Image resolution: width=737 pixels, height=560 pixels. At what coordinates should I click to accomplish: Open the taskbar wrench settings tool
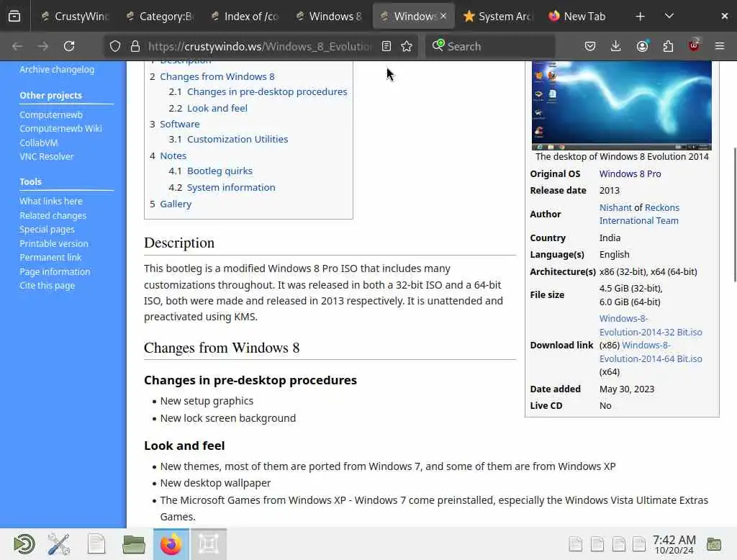[x=59, y=544]
